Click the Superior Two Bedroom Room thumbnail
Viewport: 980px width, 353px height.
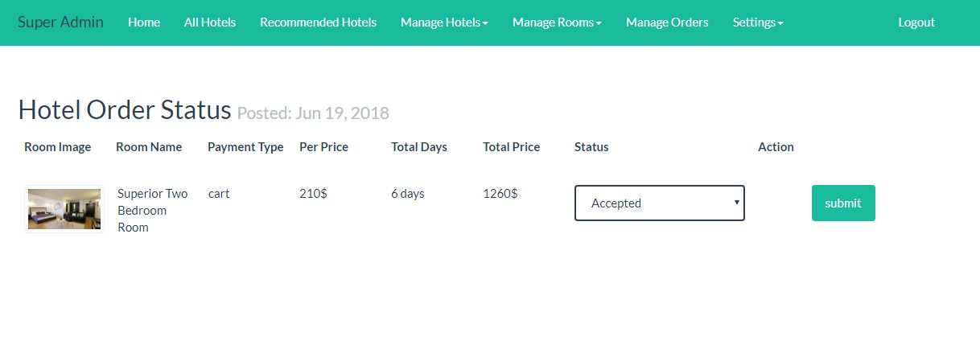coord(64,209)
